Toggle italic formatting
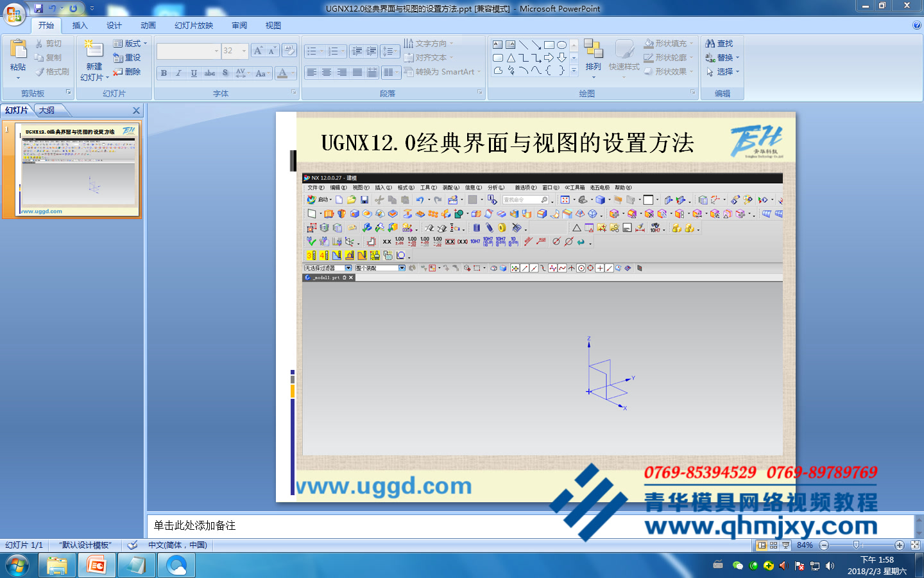Image resolution: width=924 pixels, height=578 pixels. pos(179,73)
